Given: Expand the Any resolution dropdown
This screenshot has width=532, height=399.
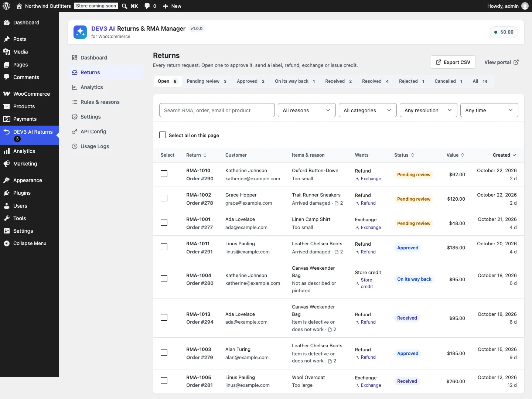Looking at the screenshot, I should 429,110.
